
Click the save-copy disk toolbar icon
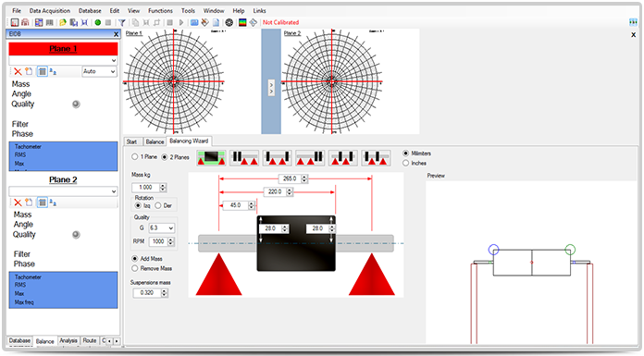tap(73, 22)
